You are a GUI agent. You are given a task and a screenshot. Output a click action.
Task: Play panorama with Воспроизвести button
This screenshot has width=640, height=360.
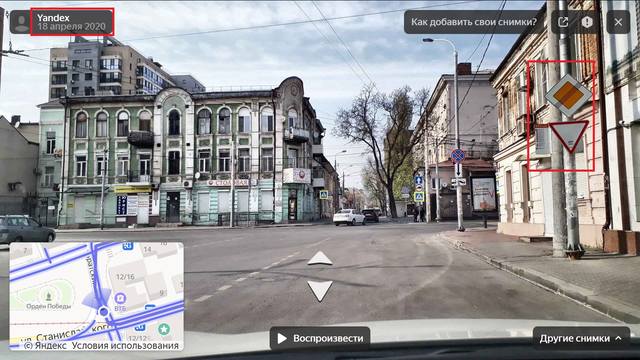320,338
